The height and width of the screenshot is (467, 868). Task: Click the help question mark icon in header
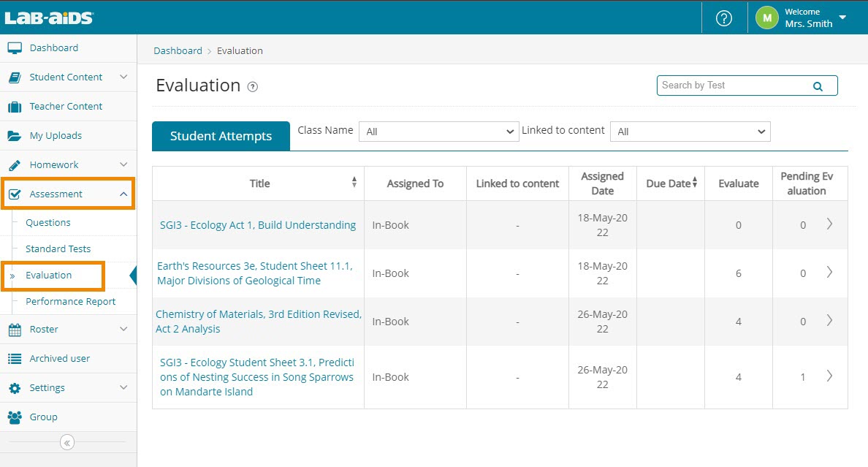coord(723,18)
